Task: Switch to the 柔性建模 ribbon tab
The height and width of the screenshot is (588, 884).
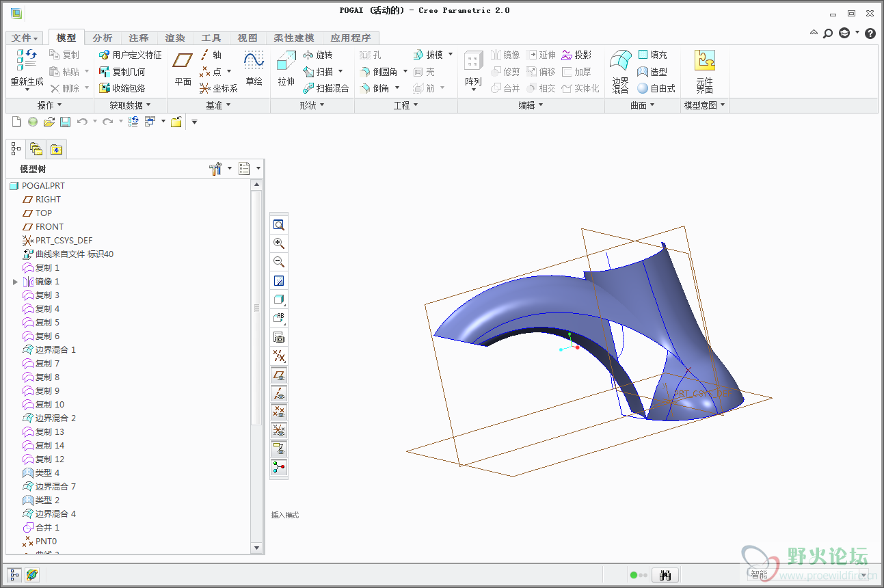Action: (294, 38)
